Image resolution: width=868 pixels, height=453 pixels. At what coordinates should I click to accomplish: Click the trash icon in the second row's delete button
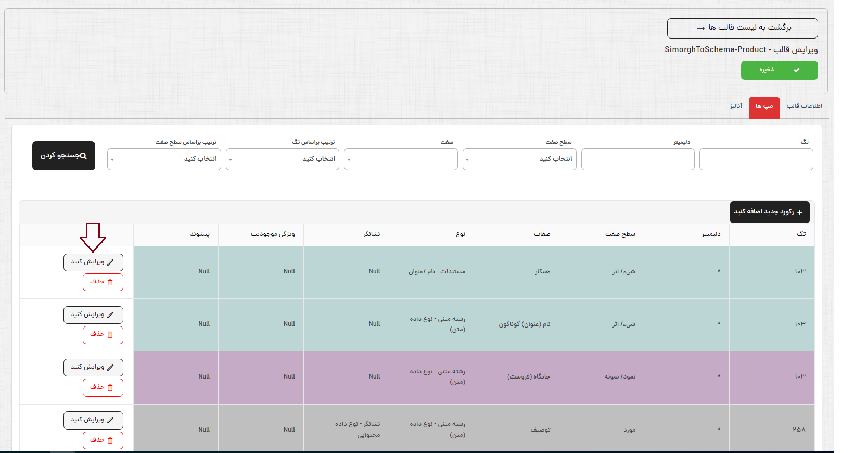[110, 335]
